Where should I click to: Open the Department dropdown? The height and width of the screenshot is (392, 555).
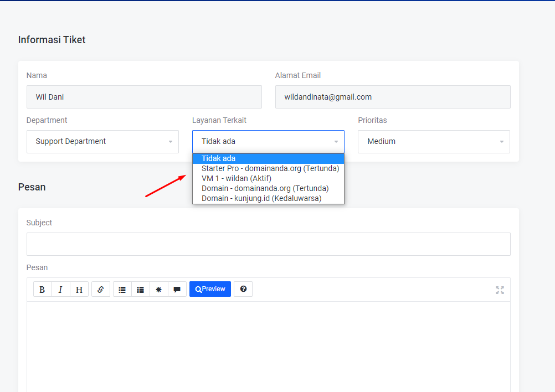point(102,142)
